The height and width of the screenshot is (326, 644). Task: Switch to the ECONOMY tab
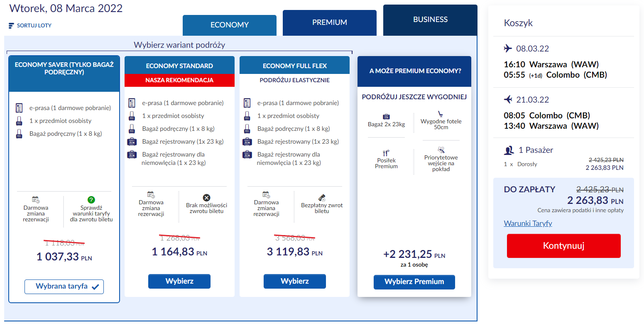230,25
